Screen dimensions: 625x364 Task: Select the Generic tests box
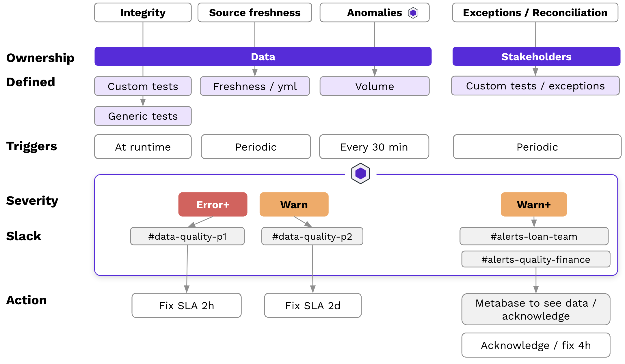pos(143,116)
